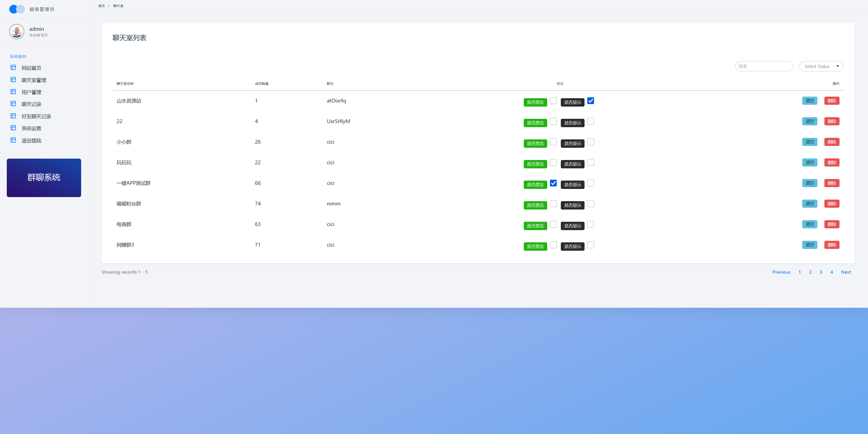
Task: Uncheck 是否显示 for 山水资源站 row
Action: (x=590, y=100)
